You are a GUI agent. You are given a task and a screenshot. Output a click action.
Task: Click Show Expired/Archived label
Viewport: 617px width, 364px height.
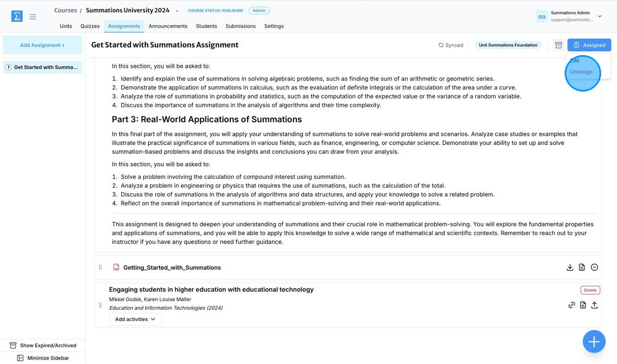(x=48, y=345)
